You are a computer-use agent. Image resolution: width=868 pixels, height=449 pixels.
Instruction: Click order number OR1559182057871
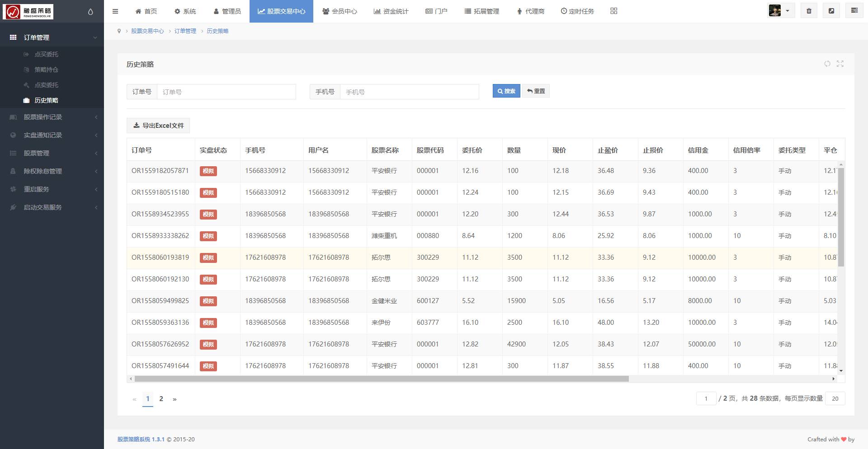click(x=160, y=171)
